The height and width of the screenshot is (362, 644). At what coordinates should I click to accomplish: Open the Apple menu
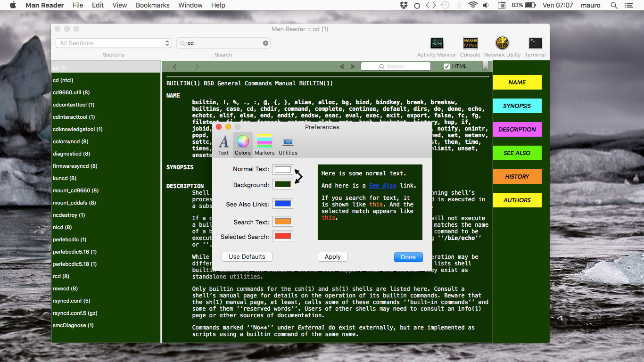point(13,5)
